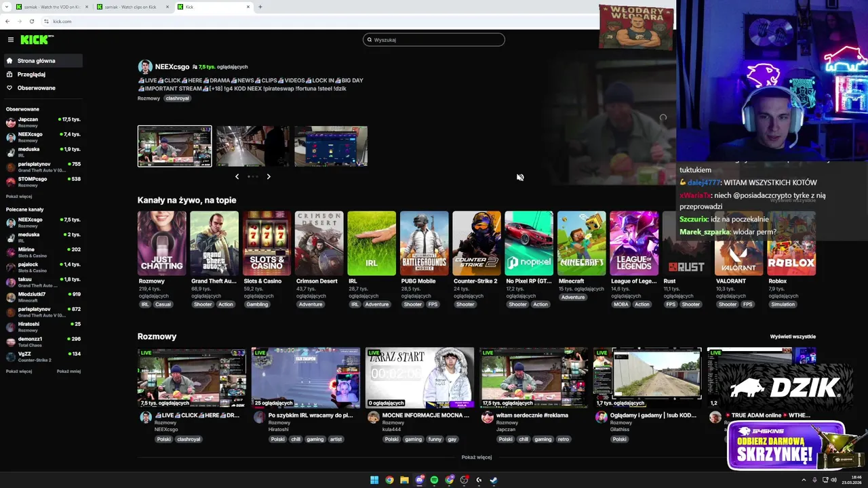Collapse list with 'Pokaż mniej'
The height and width of the screenshot is (488, 868).
coord(68,371)
